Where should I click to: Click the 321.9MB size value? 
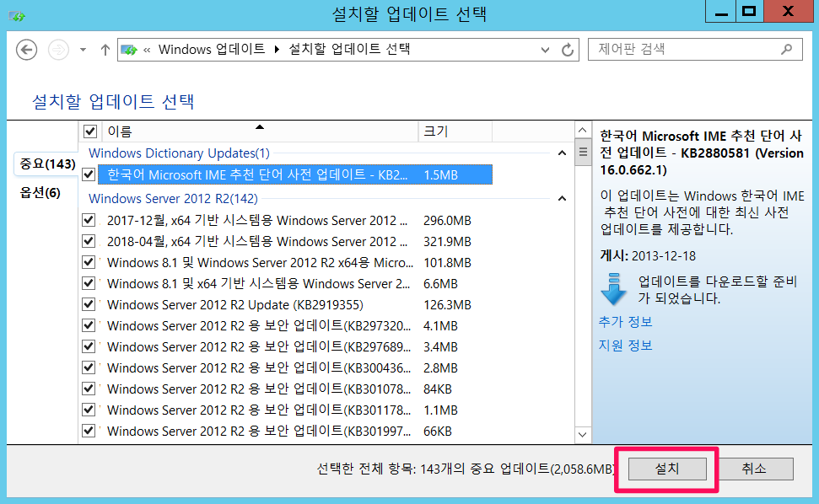(x=447, y=242)
